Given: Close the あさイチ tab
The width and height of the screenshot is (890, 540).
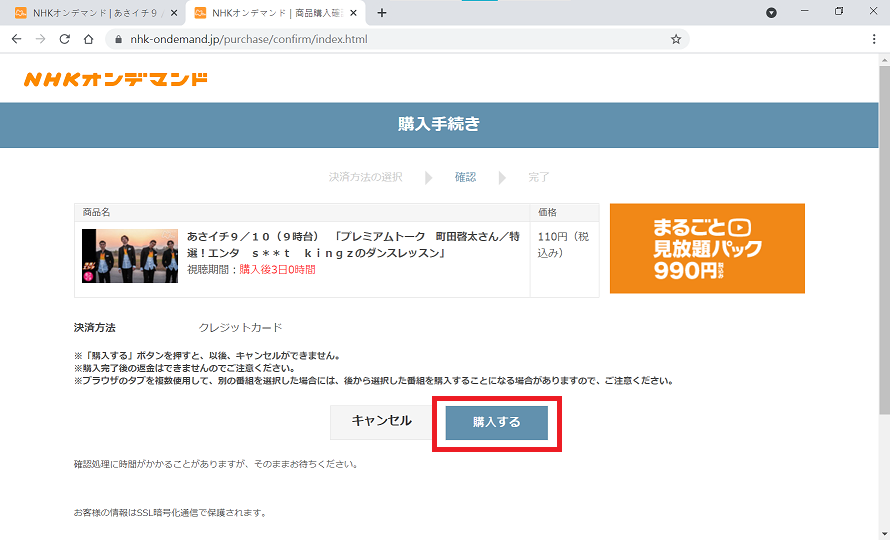Looking at the screenshot, I should [174, 12].
